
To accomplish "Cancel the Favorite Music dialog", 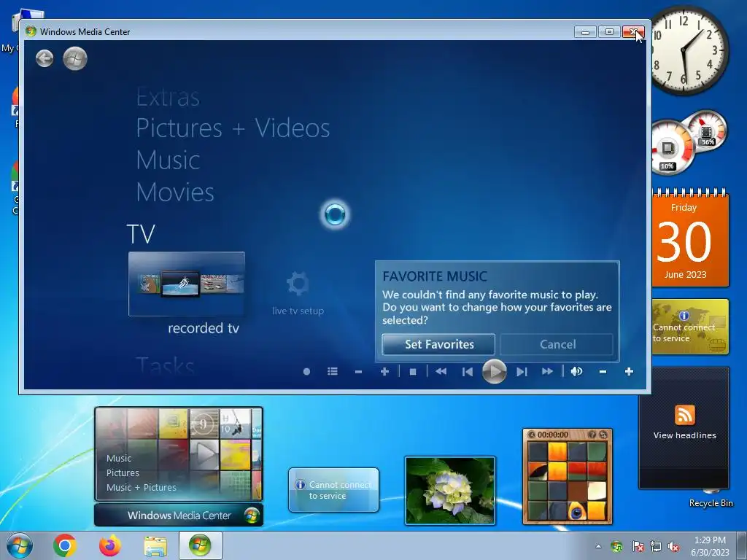I will (x=557, y=344).
